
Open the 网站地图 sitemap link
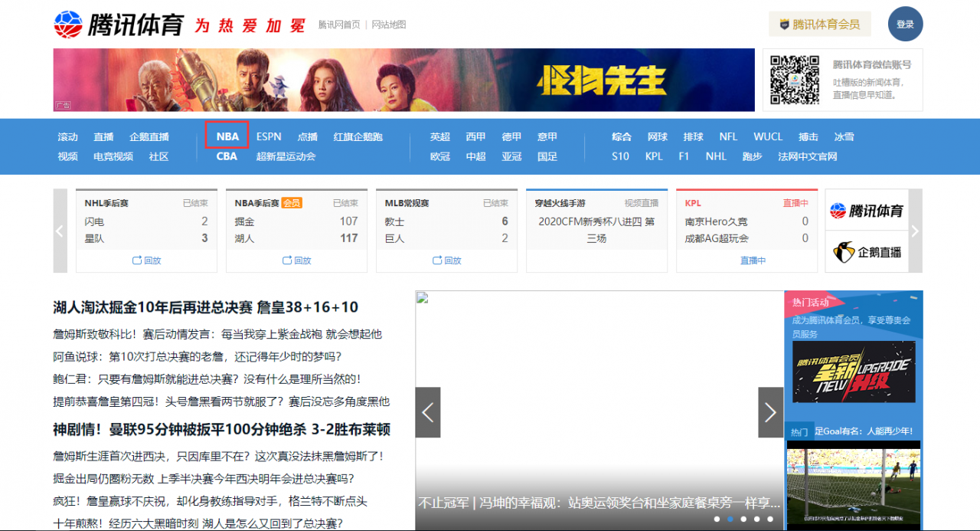click(387, 25)
